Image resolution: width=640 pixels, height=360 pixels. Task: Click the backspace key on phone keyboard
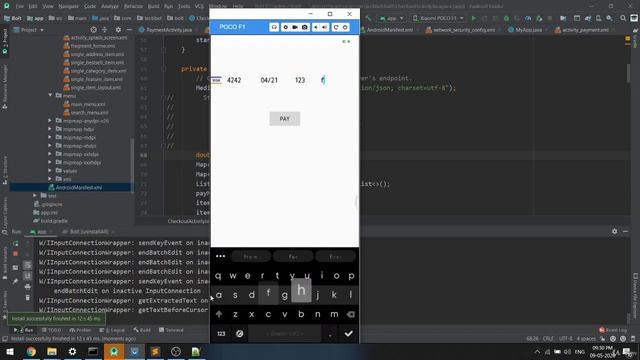(x=350, y=314)
